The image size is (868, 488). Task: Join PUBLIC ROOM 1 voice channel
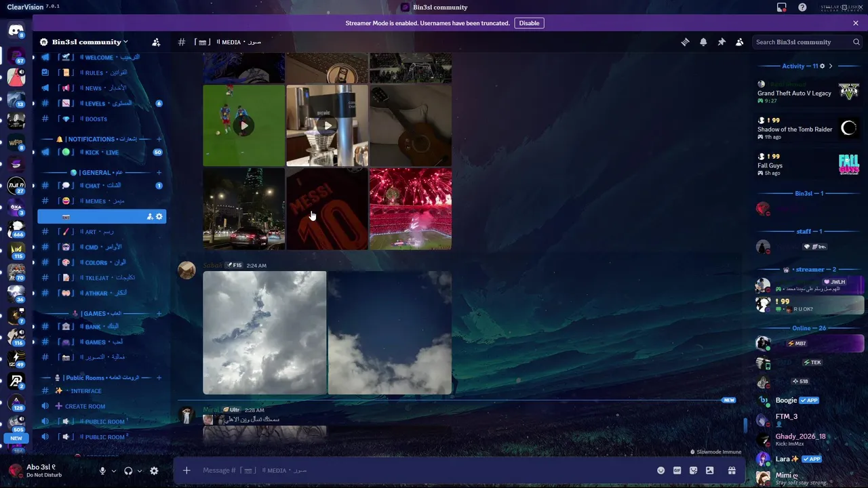[x=102, y=422]
